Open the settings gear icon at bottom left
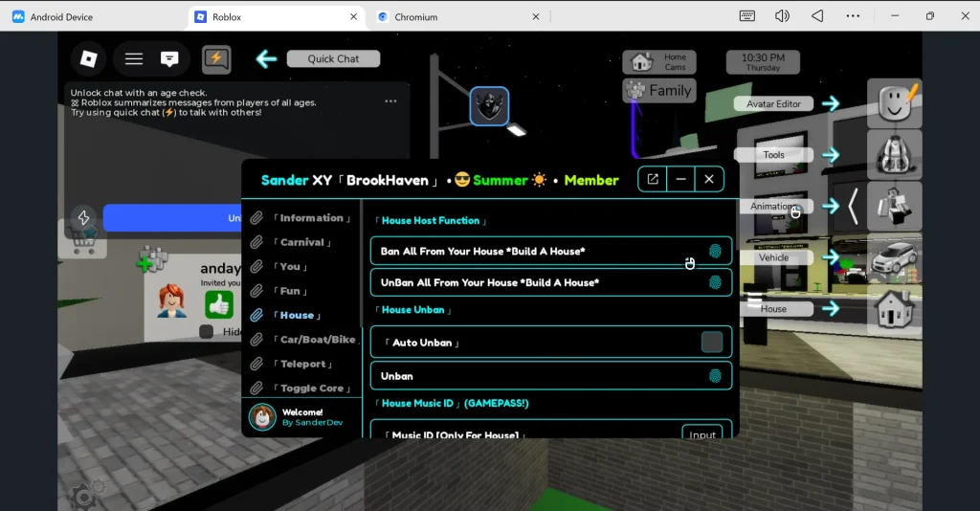This screenshot has width=980, height=511. [x=85, y=496]
